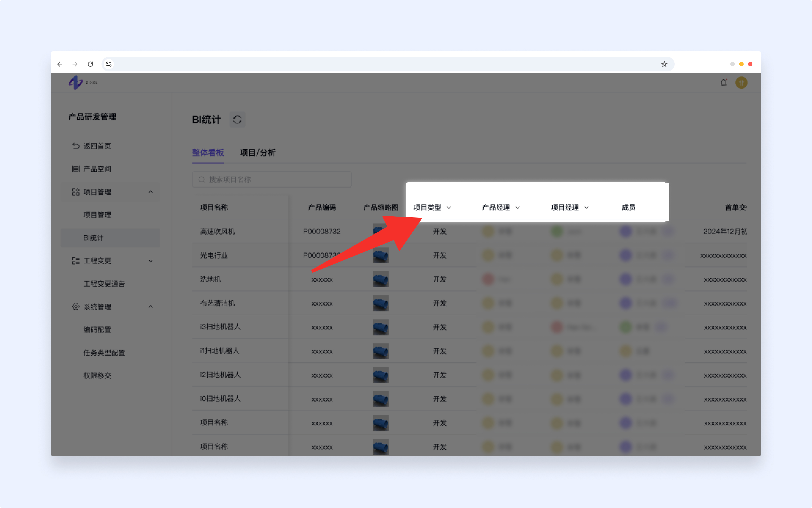Open 权限移交 in the sidebar
Image resolution: width=812 pixels, height=508 pixels.
click(97, 376)
